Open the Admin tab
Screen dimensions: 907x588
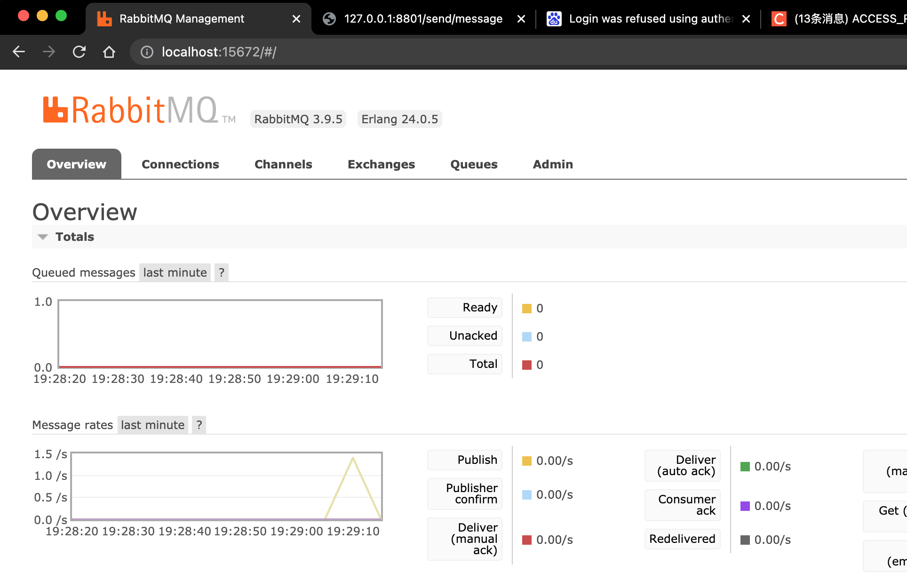553,164
